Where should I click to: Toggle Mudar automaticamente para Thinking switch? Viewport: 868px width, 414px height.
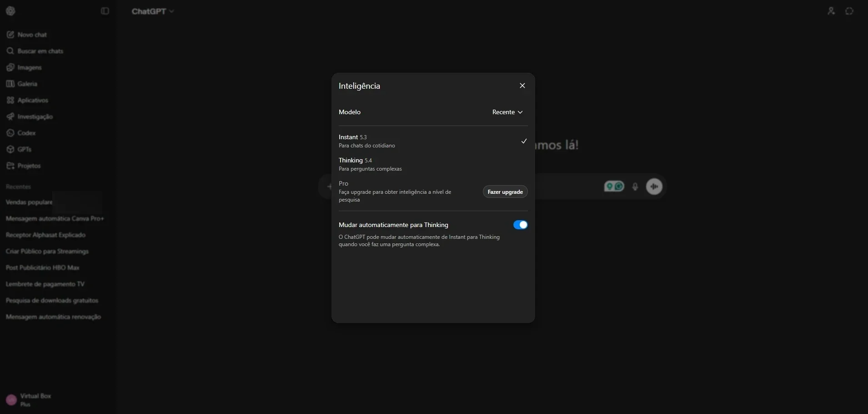(520, 225)
